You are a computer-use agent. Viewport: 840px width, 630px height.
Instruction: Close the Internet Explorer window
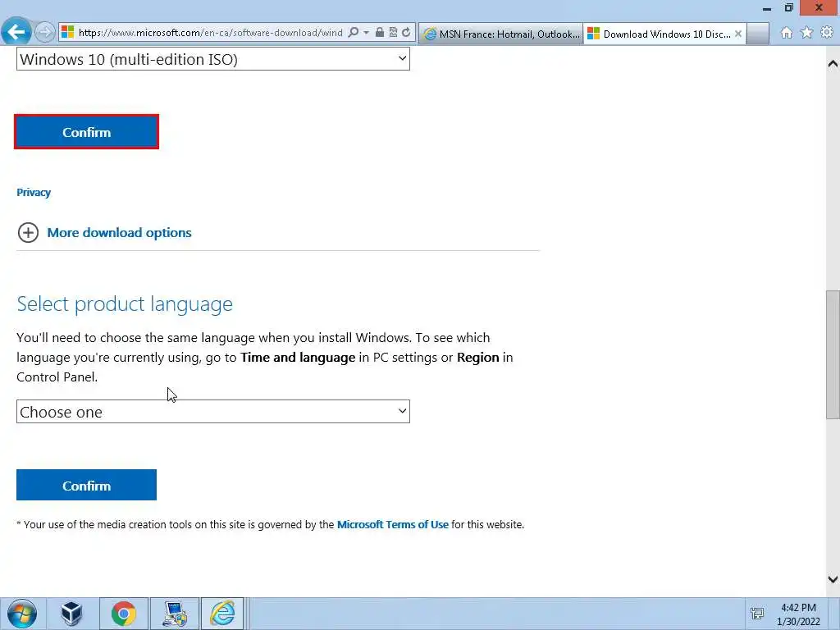coord(819,7)
